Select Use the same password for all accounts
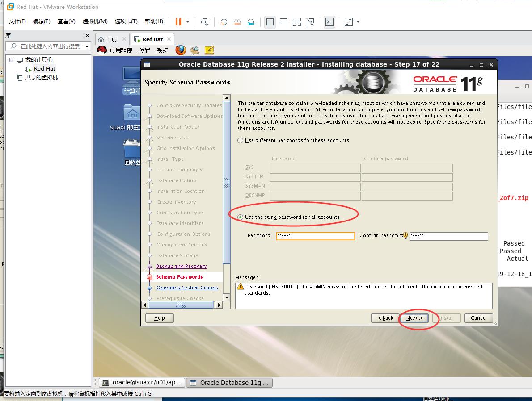Viewport: 532px width, 401px height. point(240,217)
